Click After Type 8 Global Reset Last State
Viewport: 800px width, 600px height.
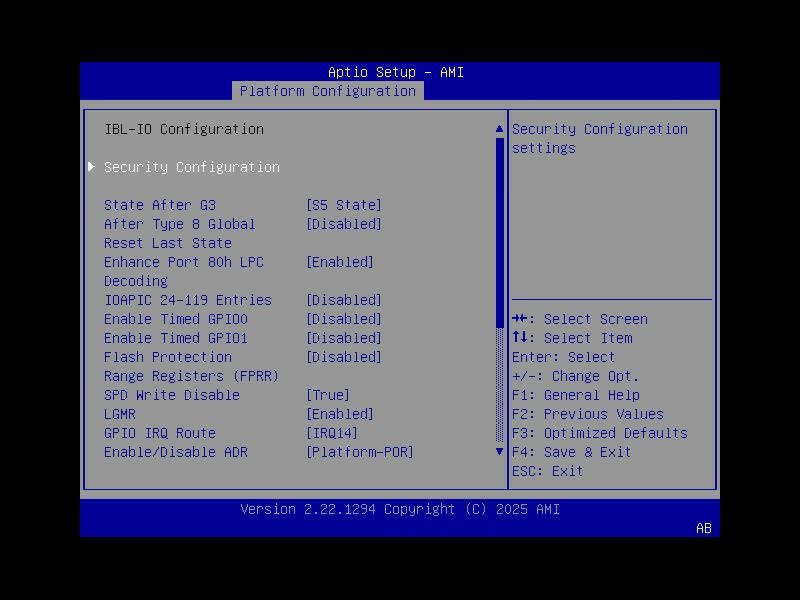[180, 224]
